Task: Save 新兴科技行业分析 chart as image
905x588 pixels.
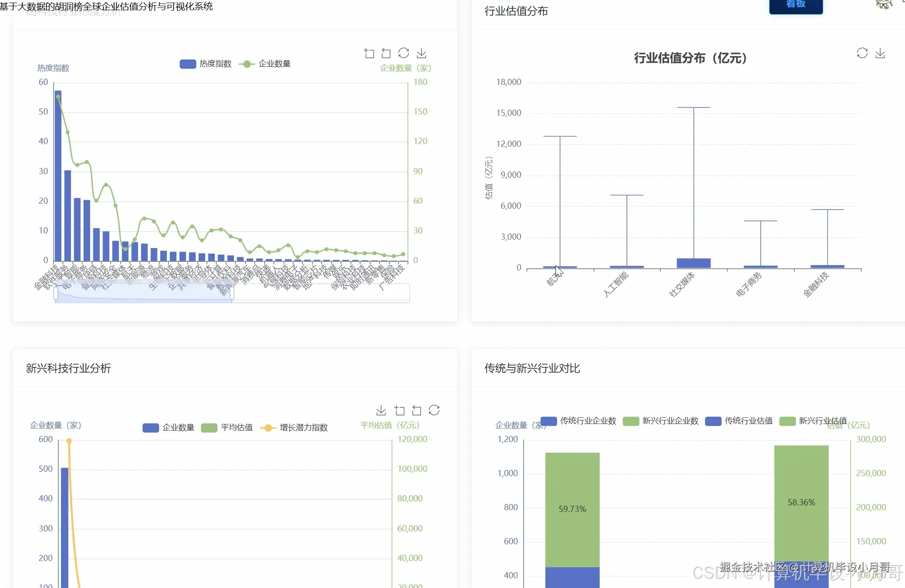Action: 381,410
